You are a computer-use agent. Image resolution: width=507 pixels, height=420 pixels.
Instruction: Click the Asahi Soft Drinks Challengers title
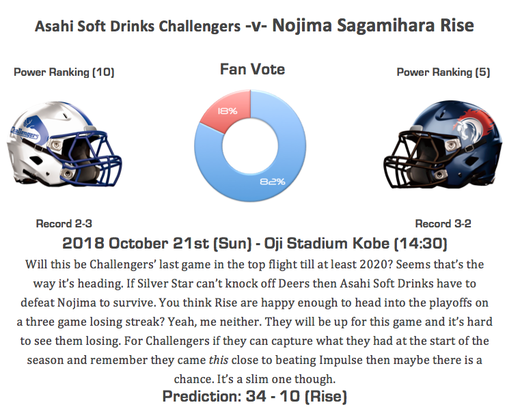pos(138,26)
